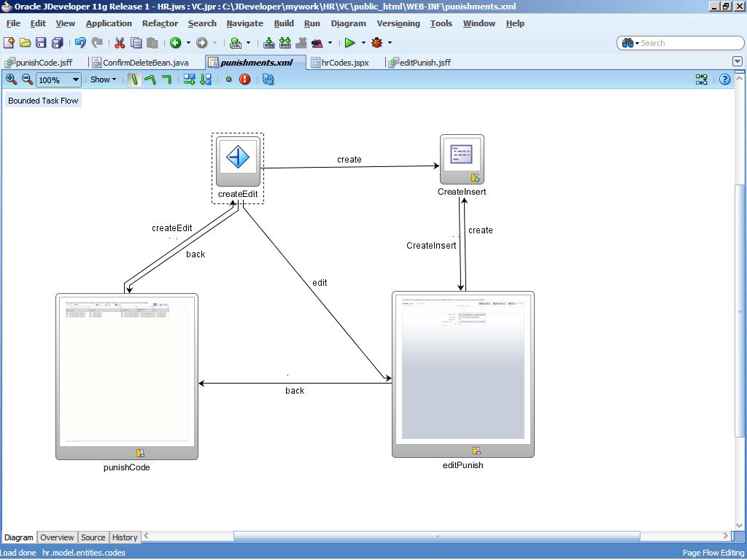The image size is (747, 560).
Task: Expand the Show dropdown menu
Action: coord(103,79)
